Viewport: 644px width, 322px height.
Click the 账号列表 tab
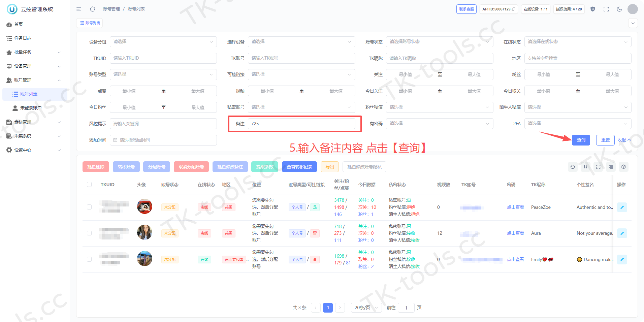90,23
